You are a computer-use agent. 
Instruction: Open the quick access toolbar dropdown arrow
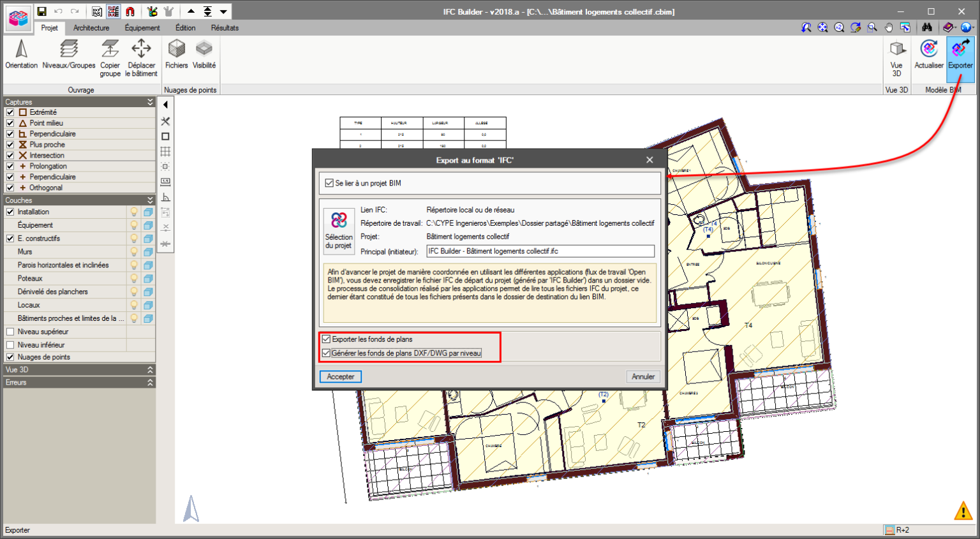coord(223,11)
